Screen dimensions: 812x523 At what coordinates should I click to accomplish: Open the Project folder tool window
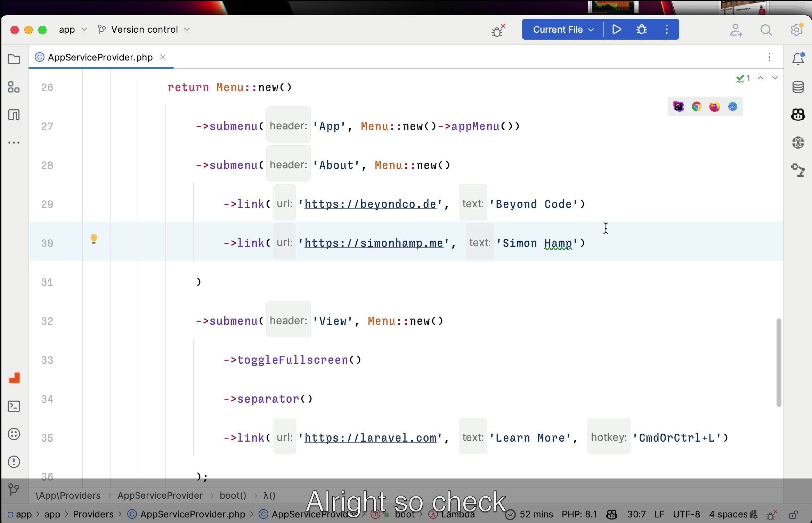click(x=14, y=59)
